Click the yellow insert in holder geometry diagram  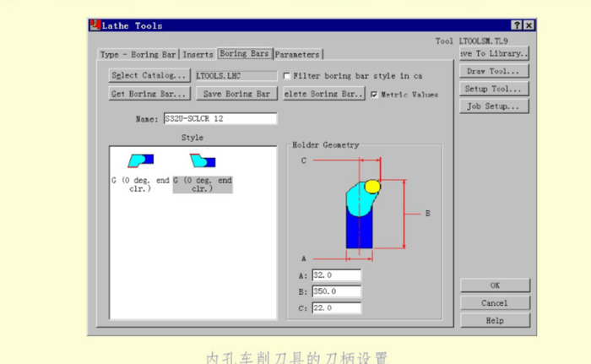[373, 185]
